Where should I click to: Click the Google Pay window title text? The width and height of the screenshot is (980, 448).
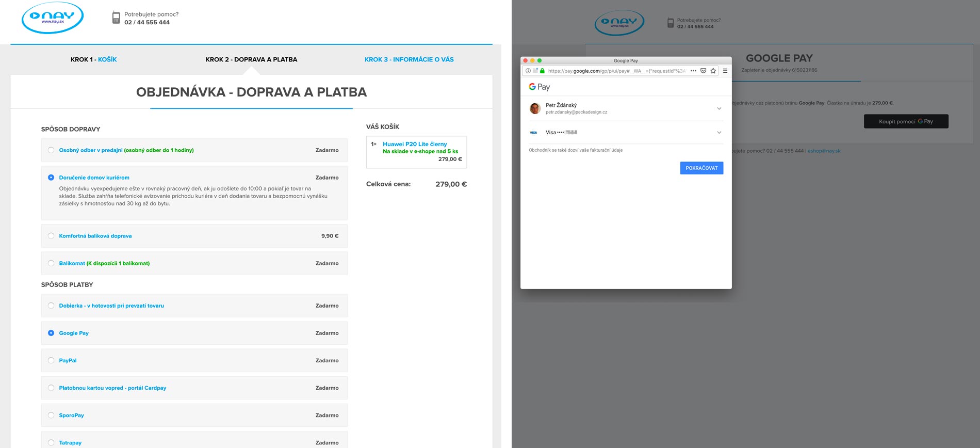click(626, 60)
